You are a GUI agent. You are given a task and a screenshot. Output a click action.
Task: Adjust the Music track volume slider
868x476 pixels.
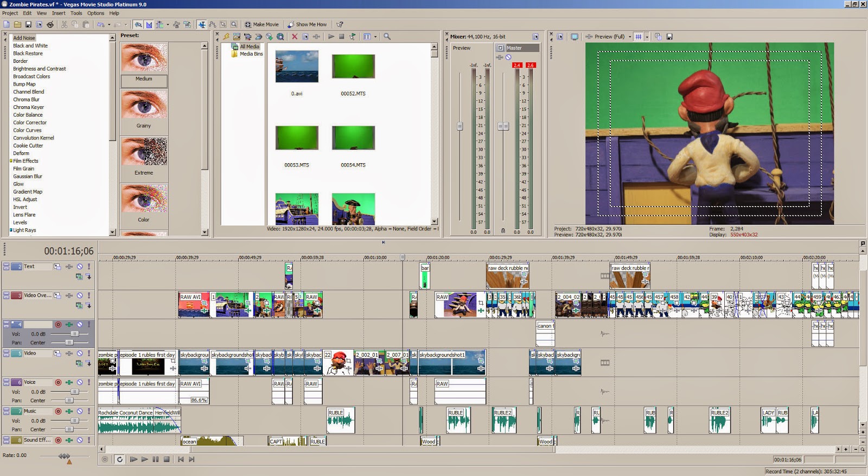point(75,421)
